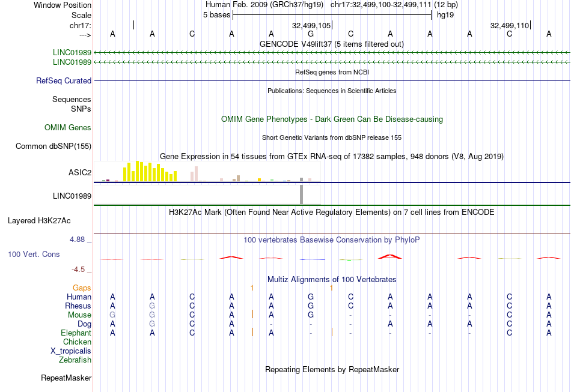571x392 pixels.
Task: Select the Elephant species label
Action: coord(76,333)
